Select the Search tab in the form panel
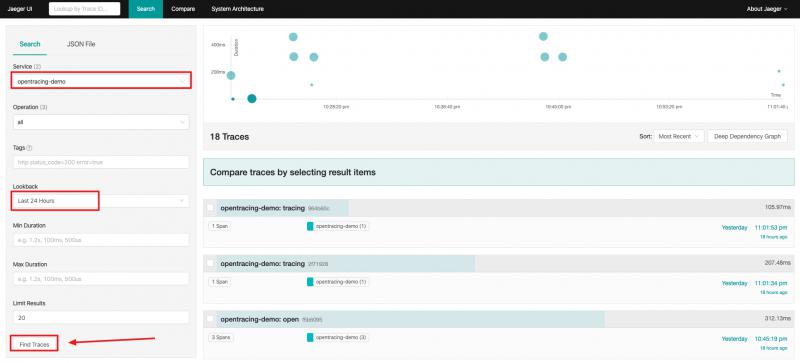Viewport: 800px width, 363px height. tap(30, 44)
